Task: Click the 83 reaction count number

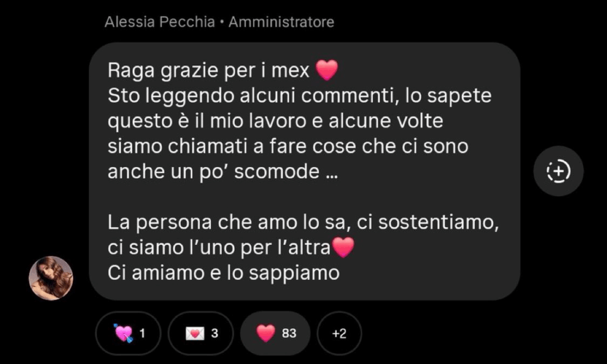Action: pos(289,333)
